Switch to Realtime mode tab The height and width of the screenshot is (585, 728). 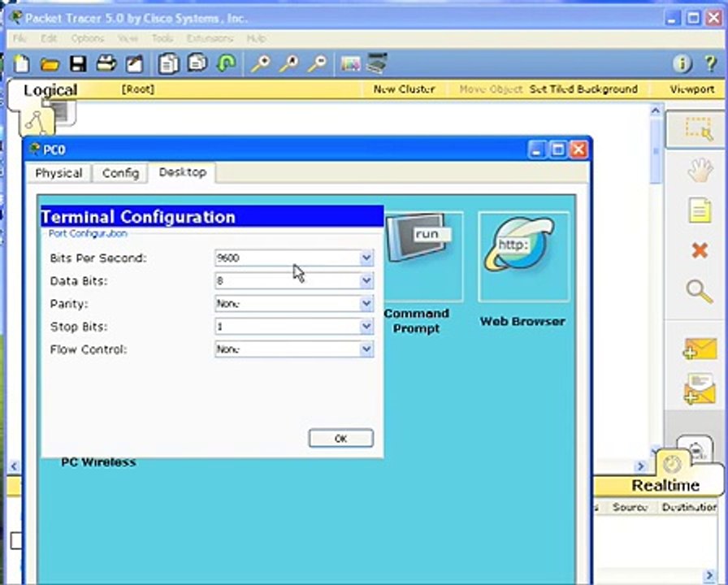(665, 485)
